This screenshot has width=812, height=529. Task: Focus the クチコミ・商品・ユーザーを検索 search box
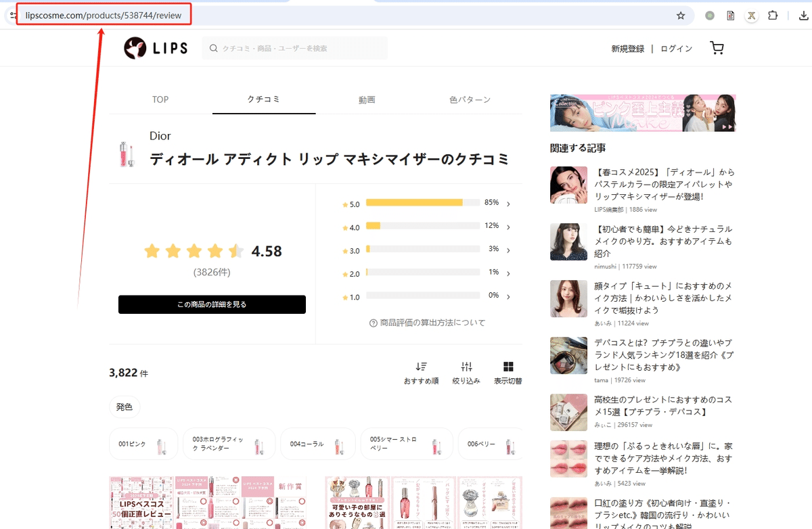pos(294,49)
